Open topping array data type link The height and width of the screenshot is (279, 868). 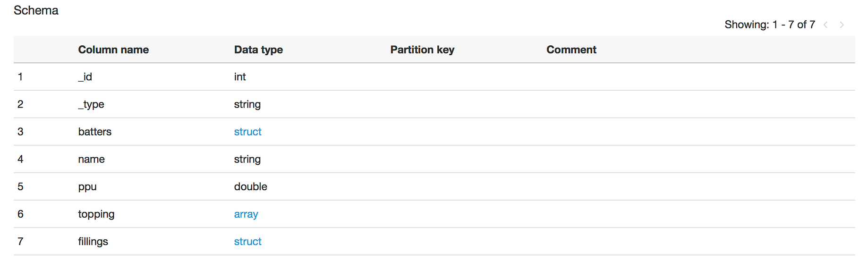click(246, 214)
